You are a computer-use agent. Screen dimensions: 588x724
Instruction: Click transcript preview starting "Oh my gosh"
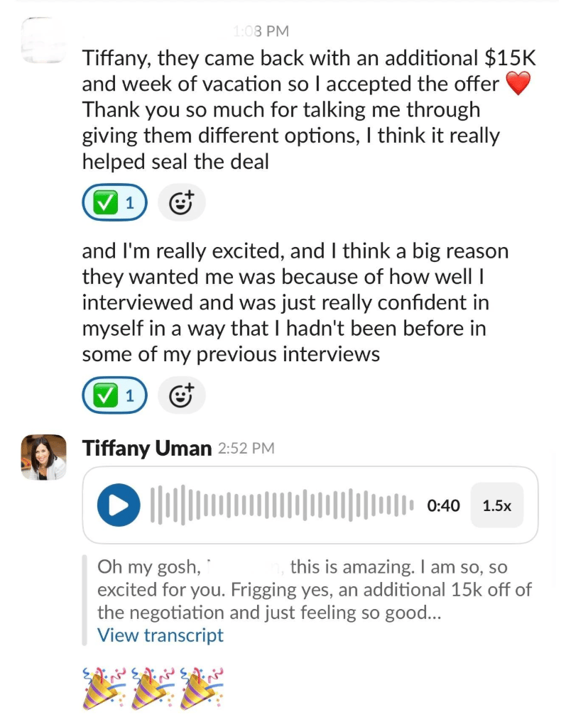[312, 589]
